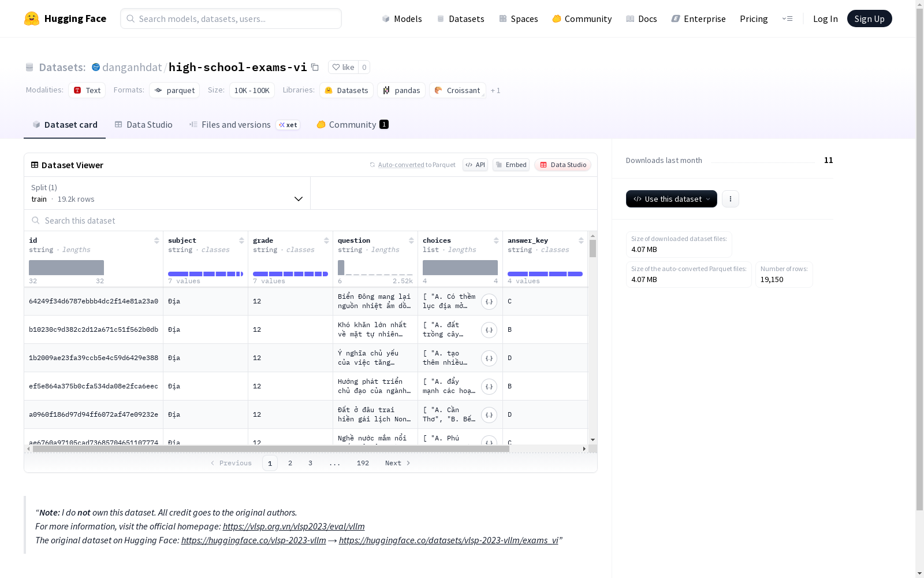
Task: Open Docs in the top navigation
Action: coord(642,18)
